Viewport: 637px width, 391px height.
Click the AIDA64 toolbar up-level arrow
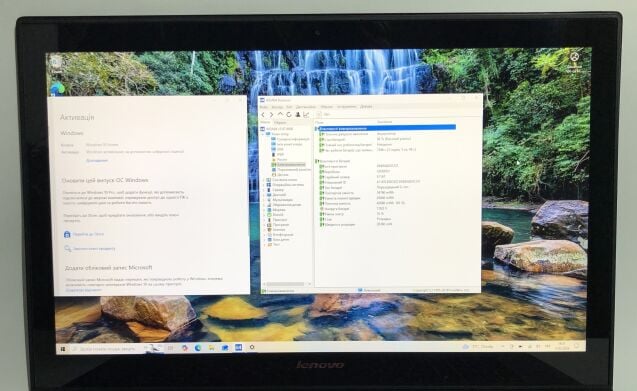[x=280, y=114]
